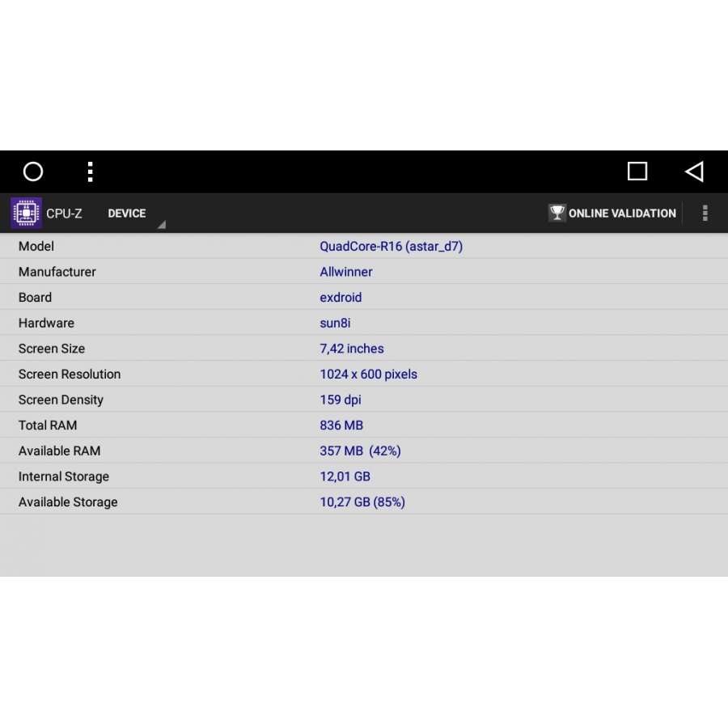This screenshot has height=728, width=728.
Task: Select the exdroid board value
Action: (341, 298)
